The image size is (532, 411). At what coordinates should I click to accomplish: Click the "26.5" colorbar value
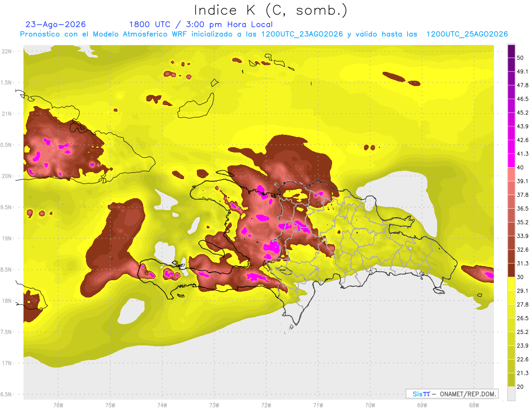click(523, 318)
